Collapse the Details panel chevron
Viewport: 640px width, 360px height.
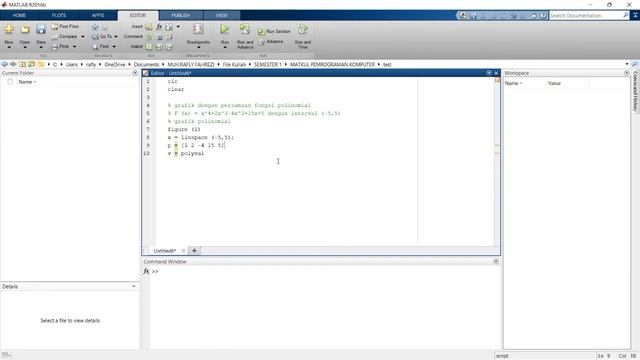click(x=133, y=286)
